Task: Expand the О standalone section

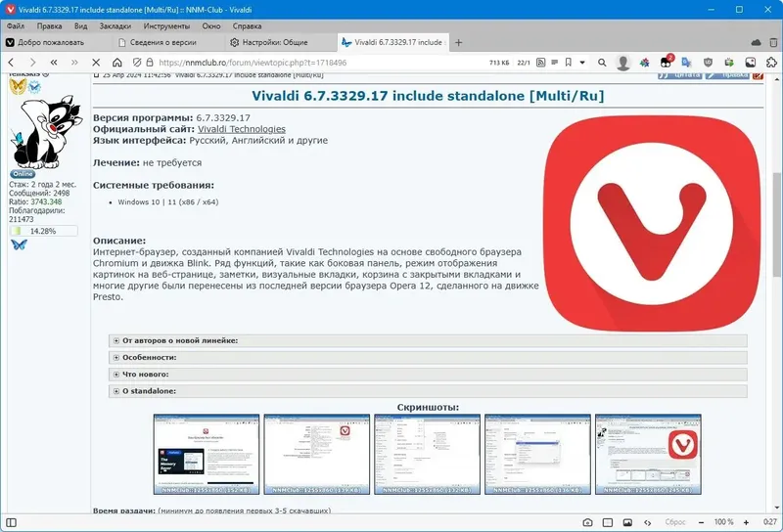Action: [x=428, y=391]
